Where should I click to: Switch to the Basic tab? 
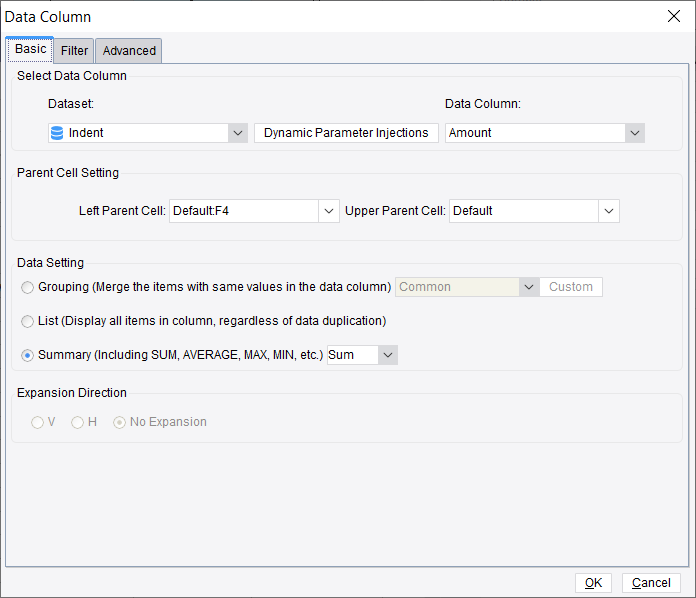[x=30, y=49]
